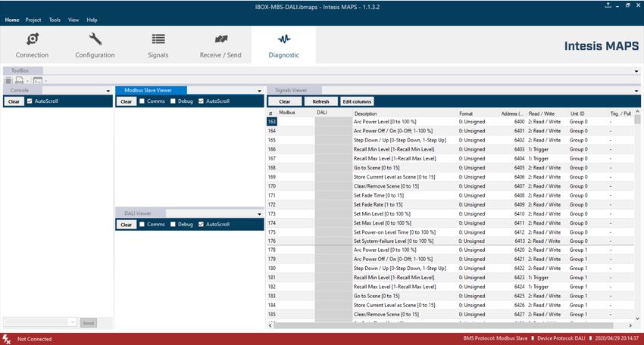The width and height of the screenshot is (644, 345).
Task: Select the ToolBox tab
Action: coord(22,70)
